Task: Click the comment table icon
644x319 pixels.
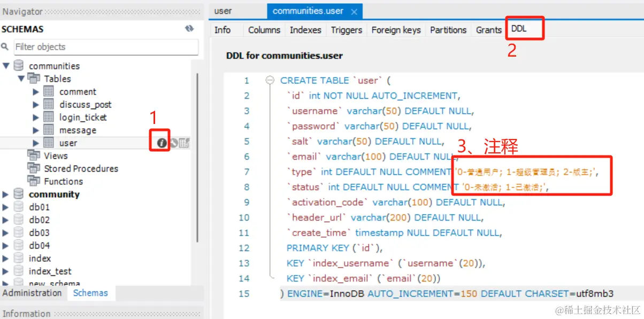Action: coord(49,91)
